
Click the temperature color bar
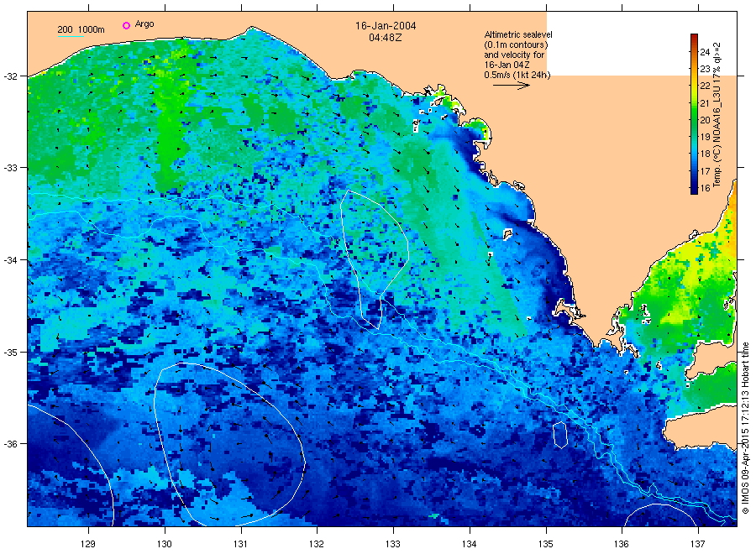pos(694,113)
